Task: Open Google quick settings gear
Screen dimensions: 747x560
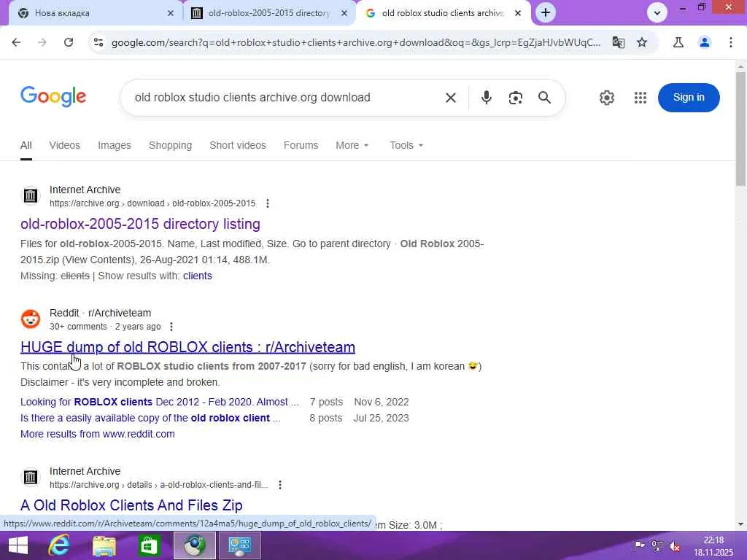Action: [606, 98]
